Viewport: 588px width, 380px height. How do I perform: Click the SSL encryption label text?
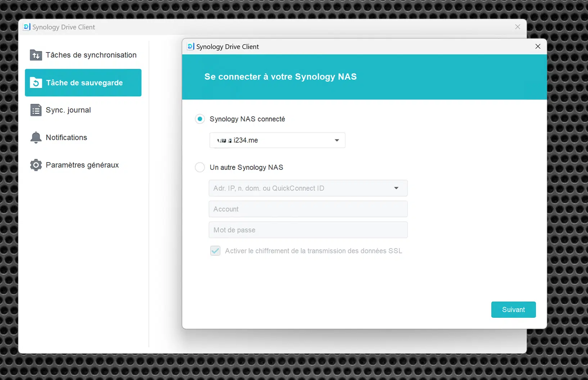[x=313, y=251]
